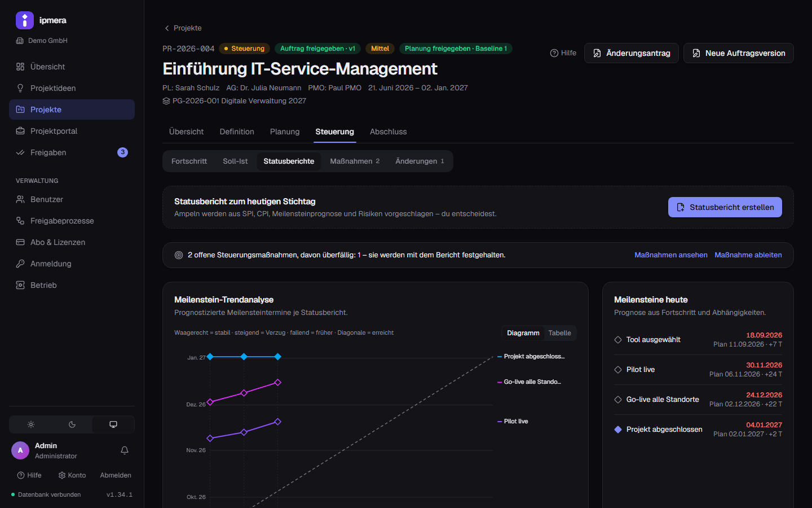Select system theme monitor toggle

[113, 424]
